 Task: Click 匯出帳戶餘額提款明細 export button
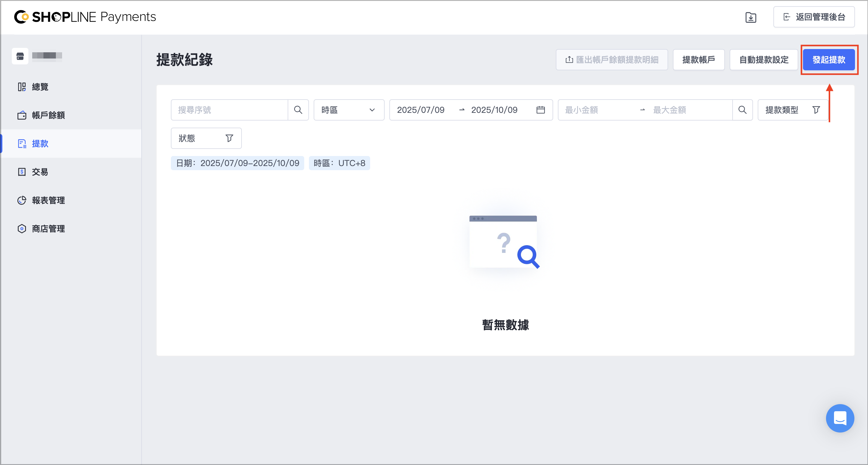pyautogui.click(x=612, y=60)
